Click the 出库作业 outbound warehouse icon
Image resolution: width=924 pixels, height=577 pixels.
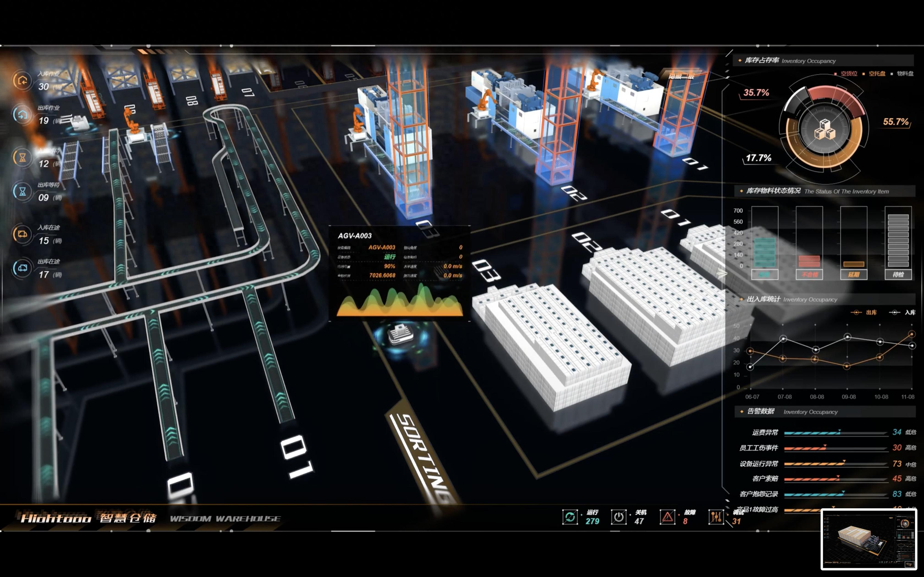(22, 115)
